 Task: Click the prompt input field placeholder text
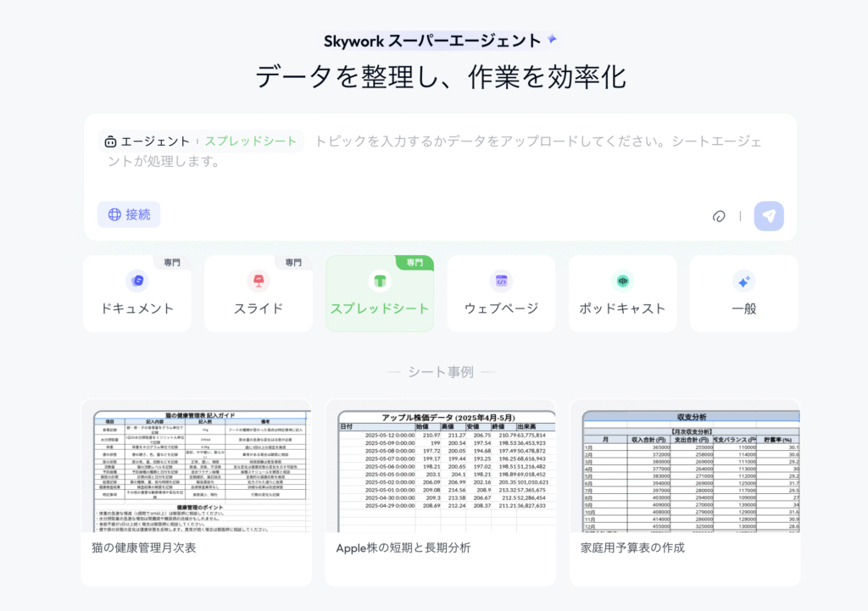435,151
